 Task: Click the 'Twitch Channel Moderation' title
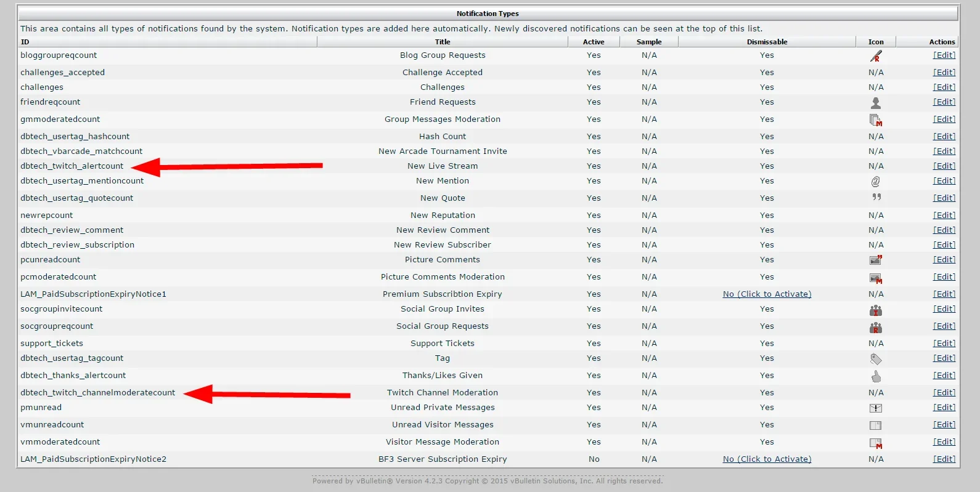[x=443, y=392]
